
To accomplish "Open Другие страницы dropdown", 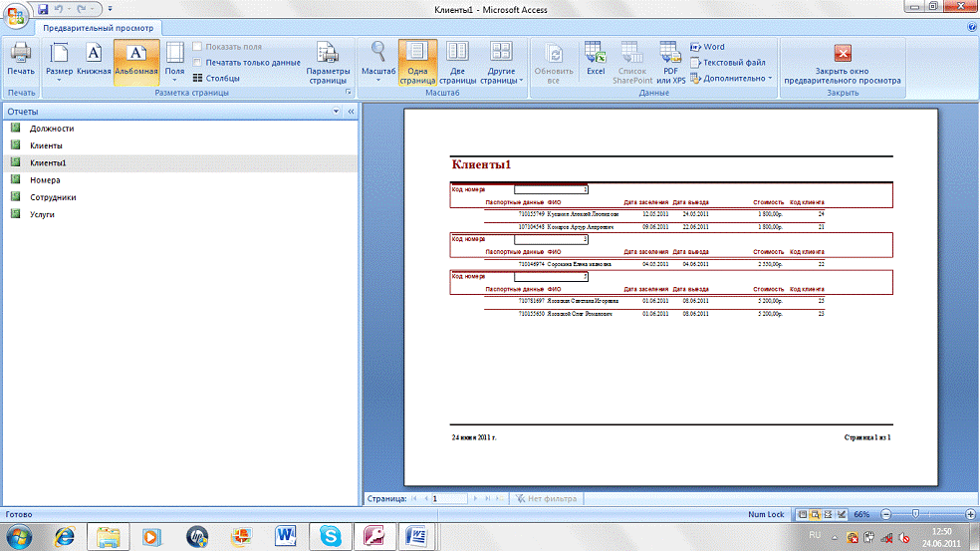I will [x=501, y=62].
